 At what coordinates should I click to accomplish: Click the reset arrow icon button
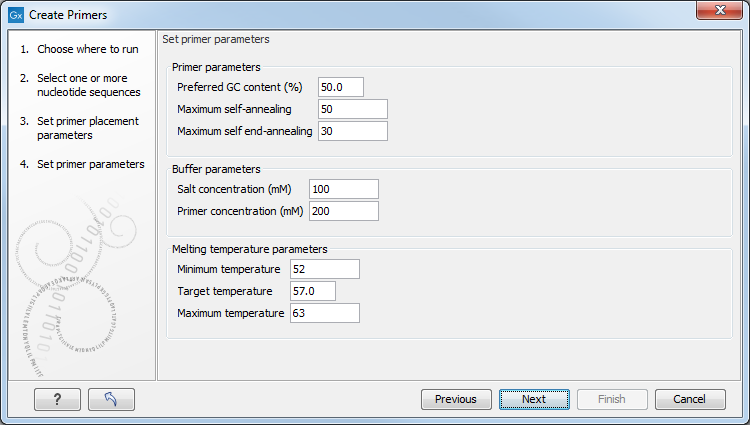pyautogui.click(x=111, y=399)
